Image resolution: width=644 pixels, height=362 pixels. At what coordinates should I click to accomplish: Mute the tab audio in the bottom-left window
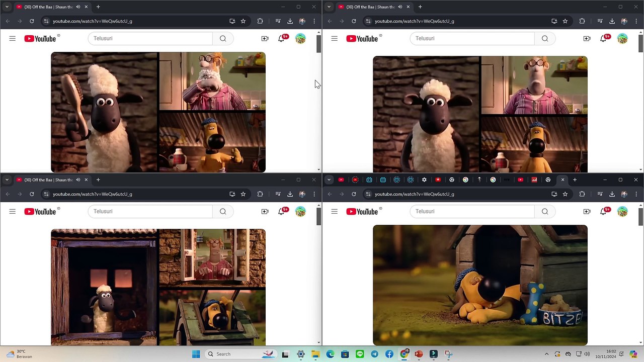(x=78, y=180)
